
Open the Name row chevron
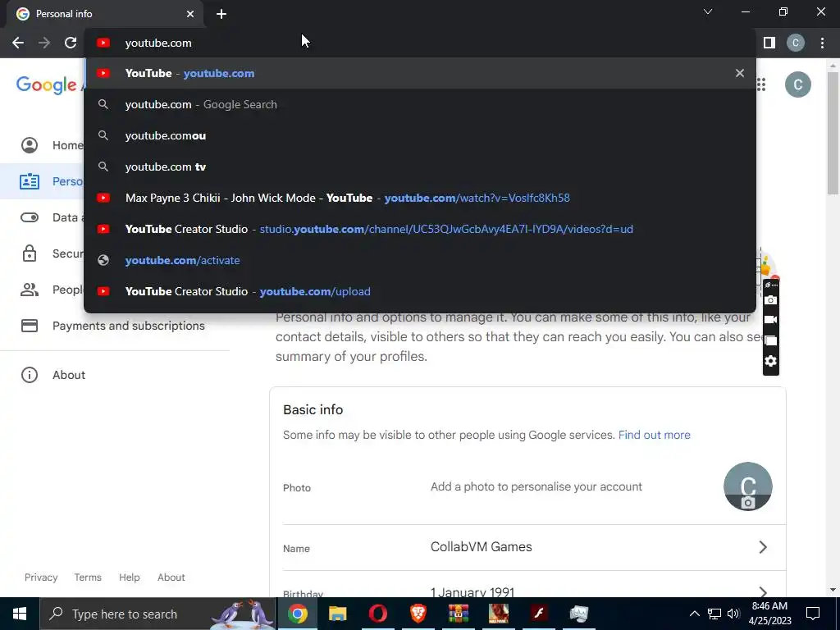click(763, 547)
